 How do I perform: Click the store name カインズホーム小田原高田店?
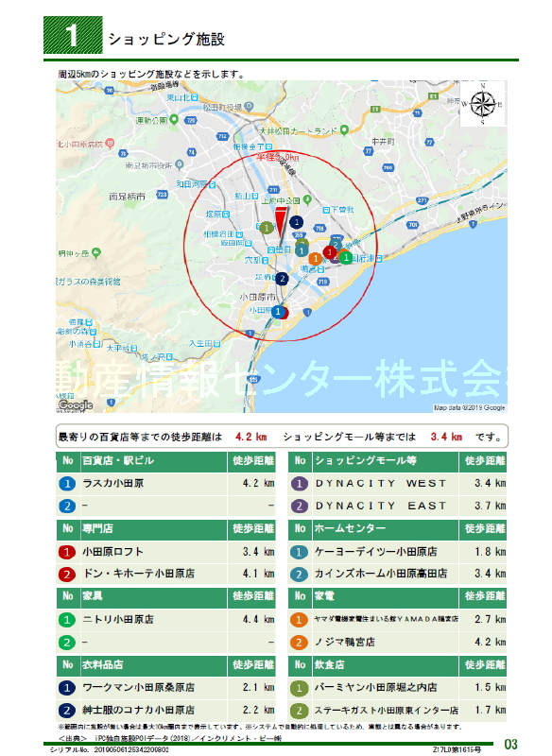(x=381, y=575)
